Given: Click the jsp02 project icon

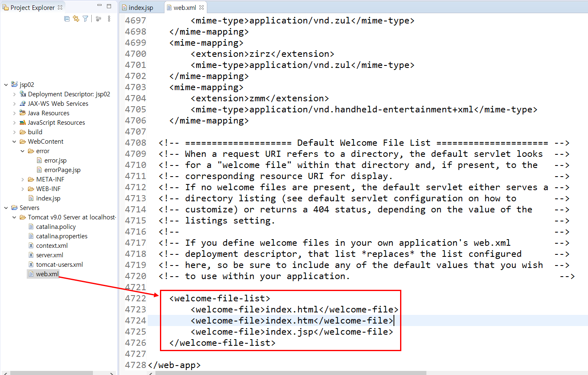Looking at the screenshot, I should pos(14,84).
